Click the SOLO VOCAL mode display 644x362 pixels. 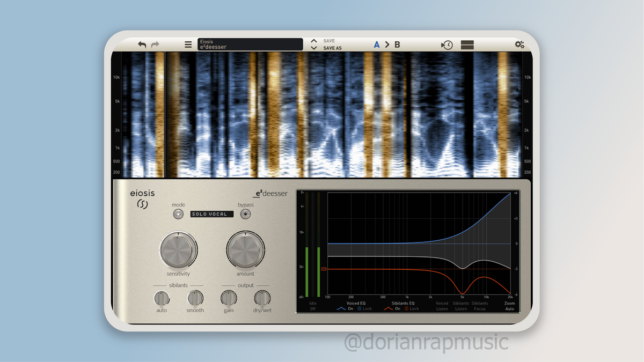[212, 214]
